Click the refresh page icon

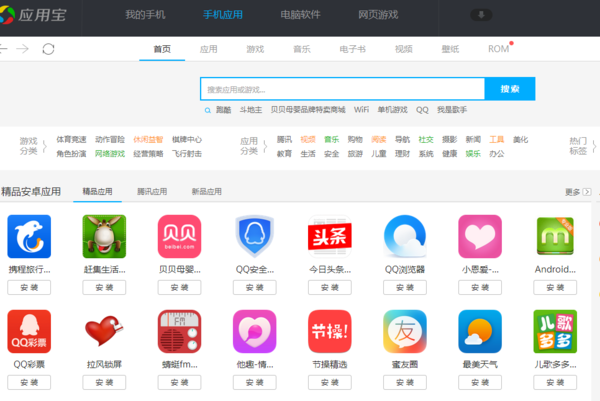tap(48, 49)
